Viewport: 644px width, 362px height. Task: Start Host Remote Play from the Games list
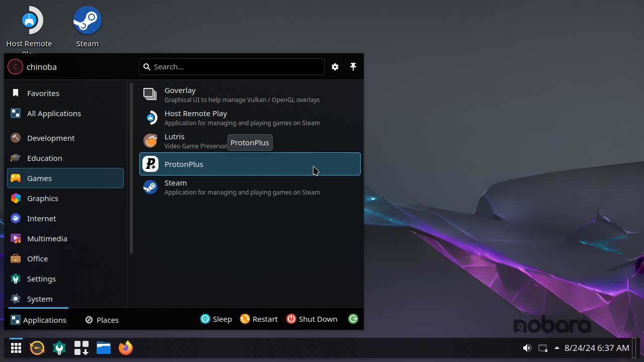pyautogui.click(x=250, y=118)
